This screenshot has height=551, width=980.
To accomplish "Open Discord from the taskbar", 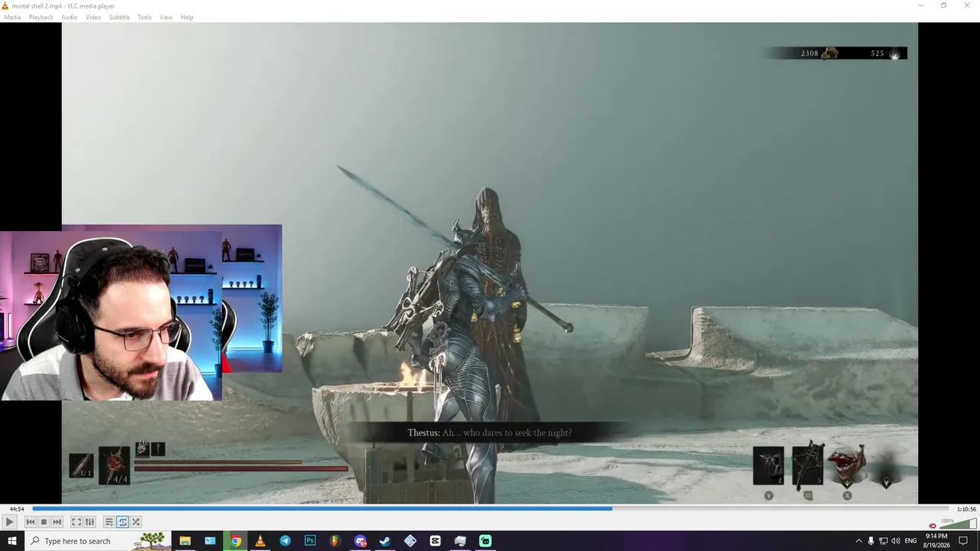I will pyautogui.click(x=360, y=541).
